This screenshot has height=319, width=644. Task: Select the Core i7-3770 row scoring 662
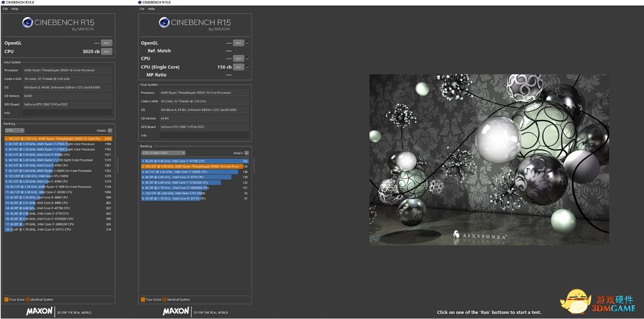coord(59,213)
